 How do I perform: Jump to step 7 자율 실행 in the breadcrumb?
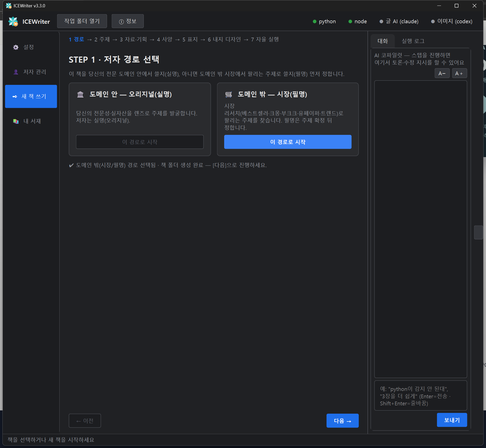point(265,39)
